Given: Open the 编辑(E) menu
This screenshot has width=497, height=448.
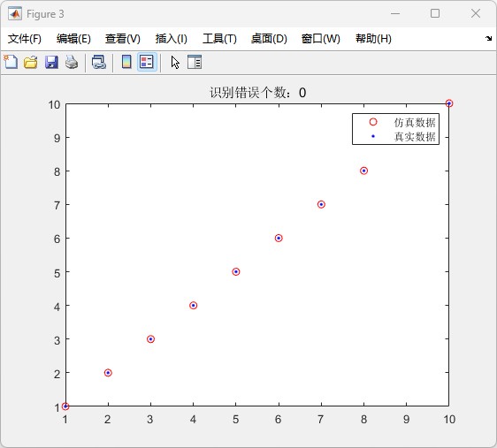Looking at the screenshot, I should [73, 39].
